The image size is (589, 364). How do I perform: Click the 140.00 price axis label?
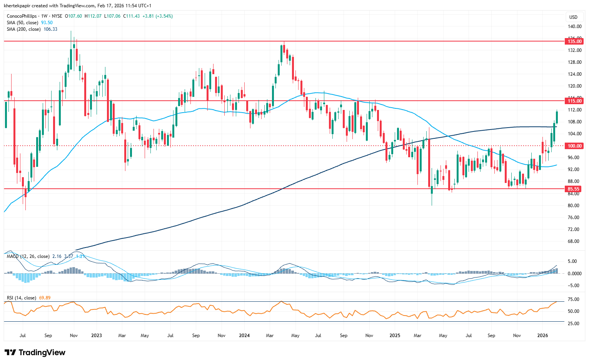pos(575,27)
